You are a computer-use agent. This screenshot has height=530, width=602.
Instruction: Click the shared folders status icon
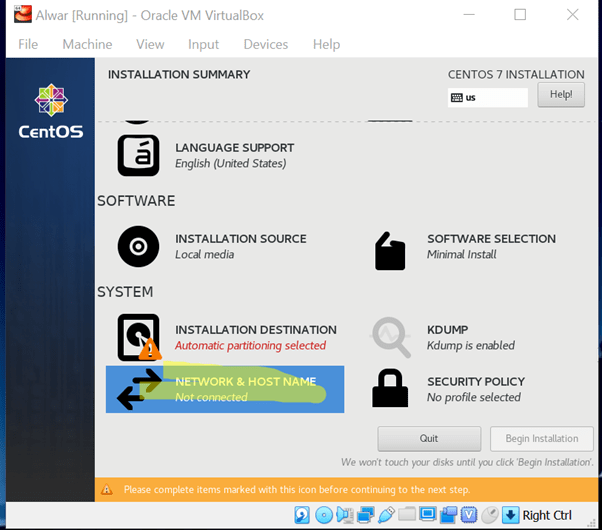(x=407, y=515)
